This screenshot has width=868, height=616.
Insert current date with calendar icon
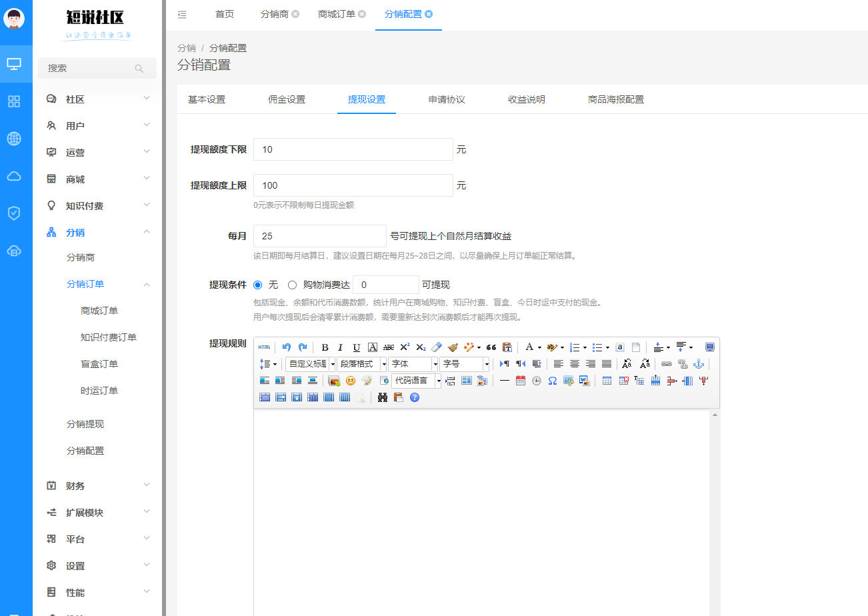[x=521, y=381]
